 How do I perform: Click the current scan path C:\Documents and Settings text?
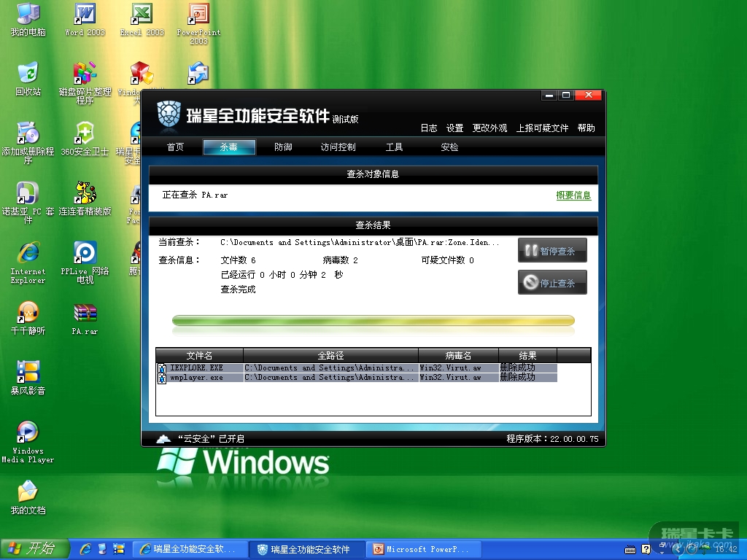[x=360, y=242]
